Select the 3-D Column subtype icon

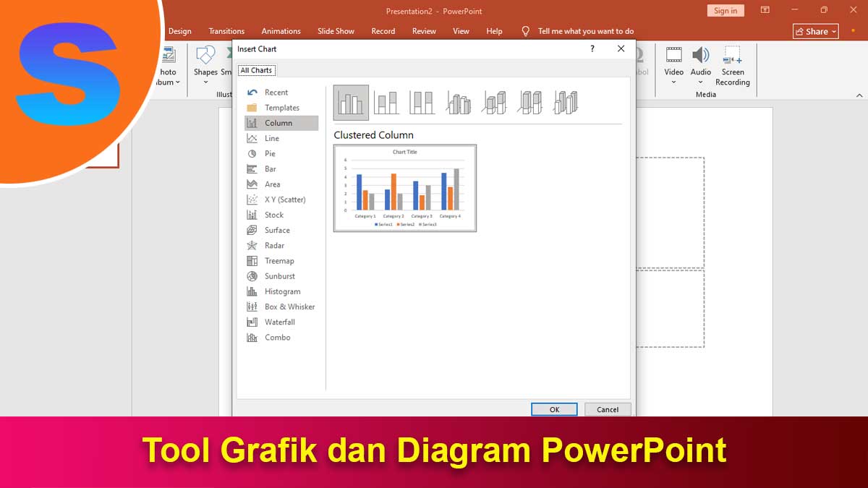[566, 103]
